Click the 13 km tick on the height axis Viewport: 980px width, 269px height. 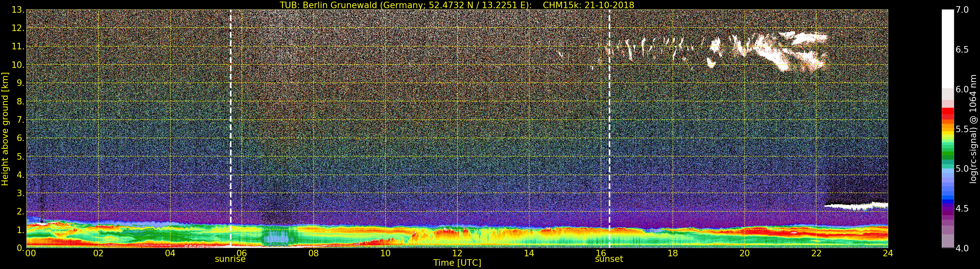tap(18, 10)
